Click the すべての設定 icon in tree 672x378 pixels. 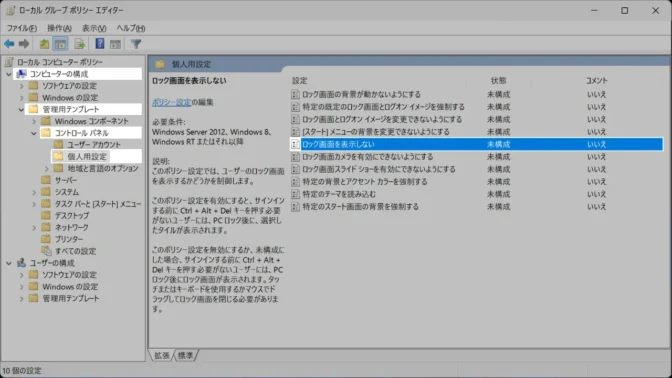[46, 251]
